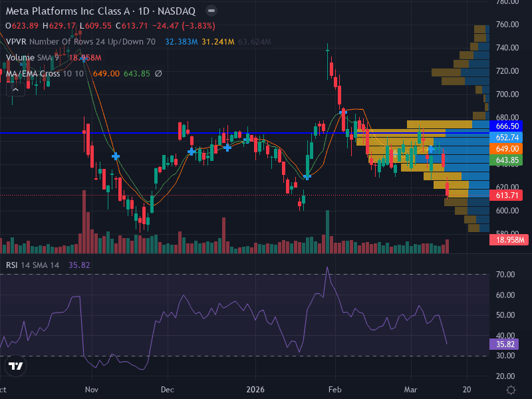Click the MA value 649.00 in legend
The height and width of the screenshot is (399, 532).
(x=106, y=74)
